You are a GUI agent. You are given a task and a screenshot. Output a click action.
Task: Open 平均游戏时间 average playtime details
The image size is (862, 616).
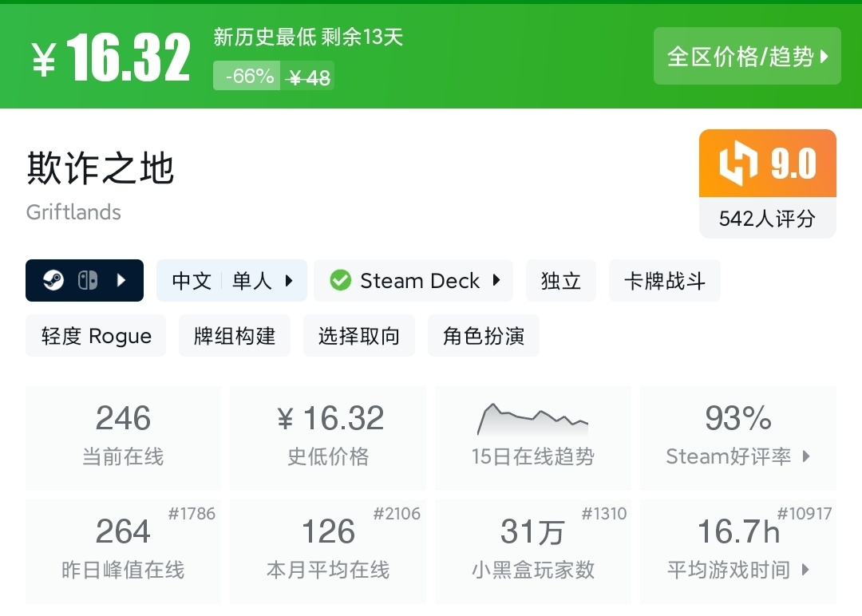click(x=737, y=551)
